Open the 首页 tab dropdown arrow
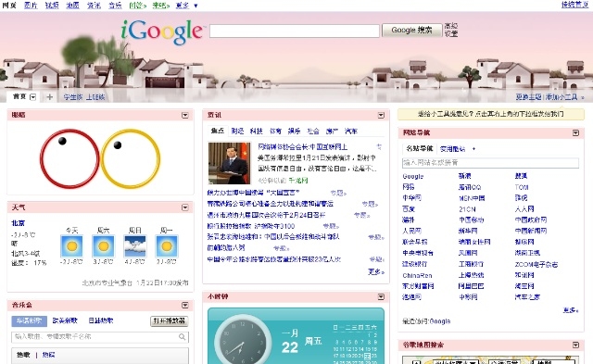 click(x=33, y=97)
